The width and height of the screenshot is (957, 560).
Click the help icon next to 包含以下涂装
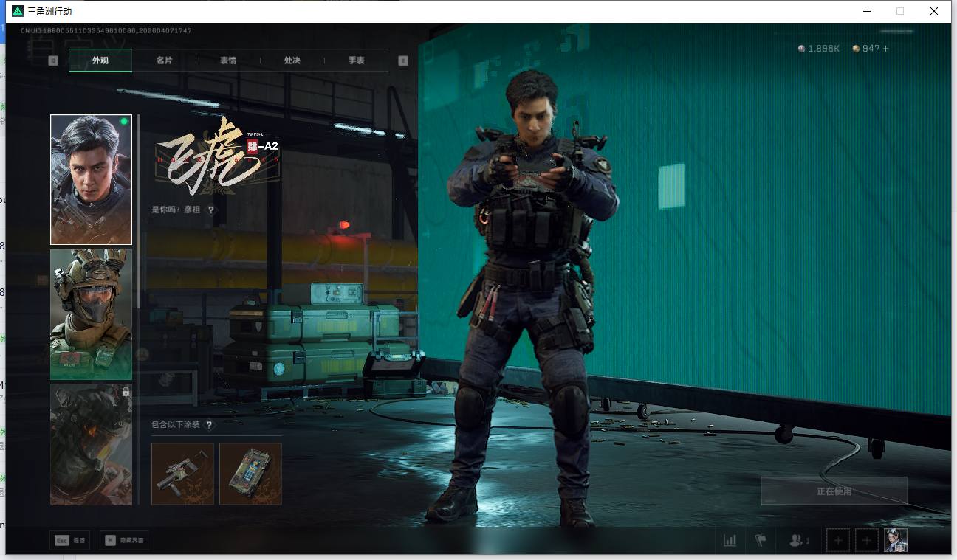click(210, 425)
